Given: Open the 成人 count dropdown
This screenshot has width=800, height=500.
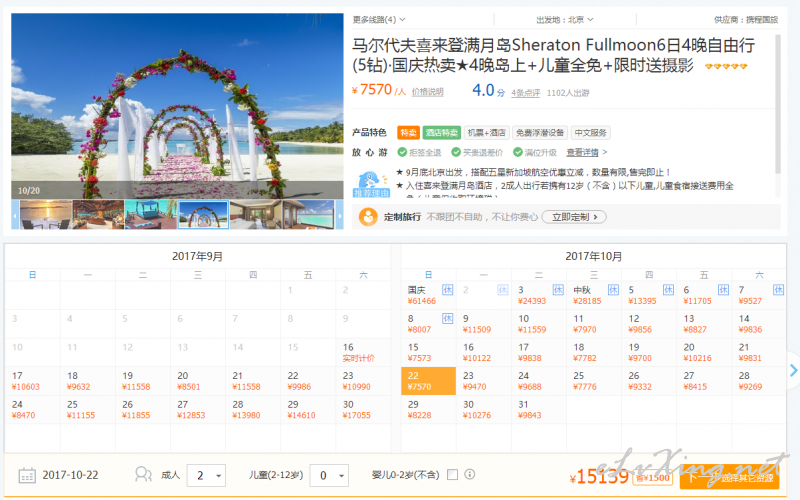Looking at the screenshot, I should (x=206, y=476).
